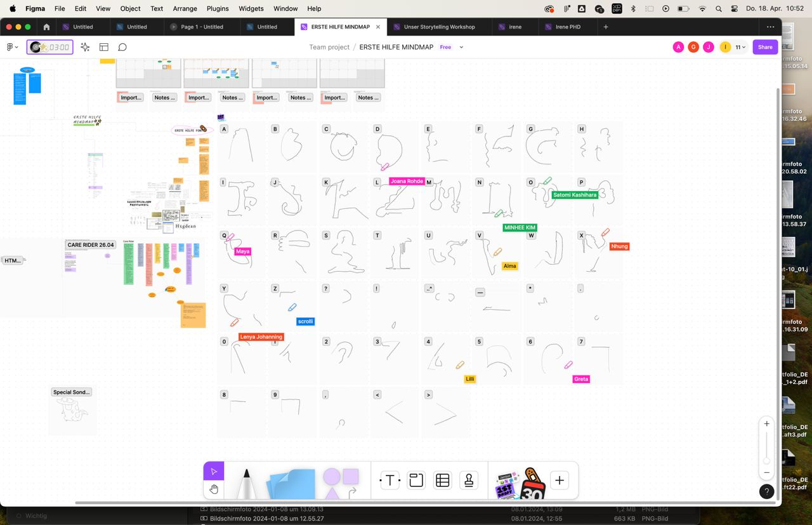Open the Object menu
The height and width of the screenshot is (525, 812).
[130, 9]
